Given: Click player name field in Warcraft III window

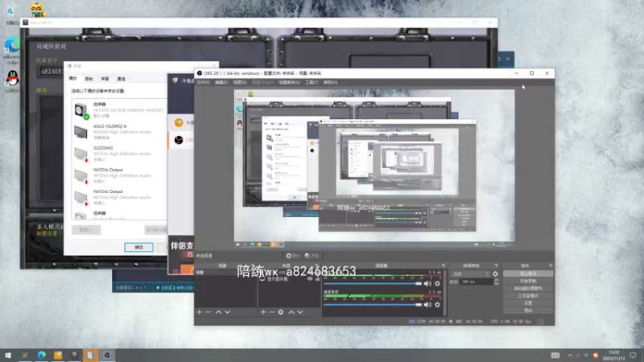Looking at the screenshot, I should tap(51, 72).
